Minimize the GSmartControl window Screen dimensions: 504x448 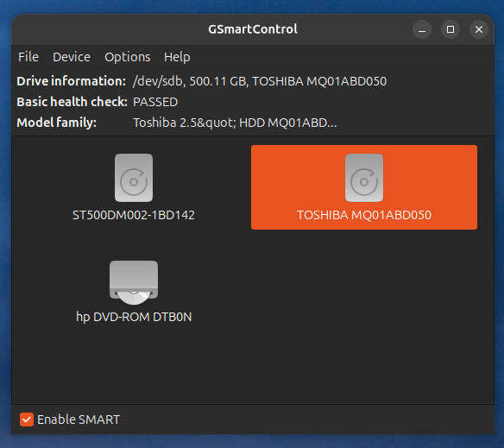(x=422, y=29)
